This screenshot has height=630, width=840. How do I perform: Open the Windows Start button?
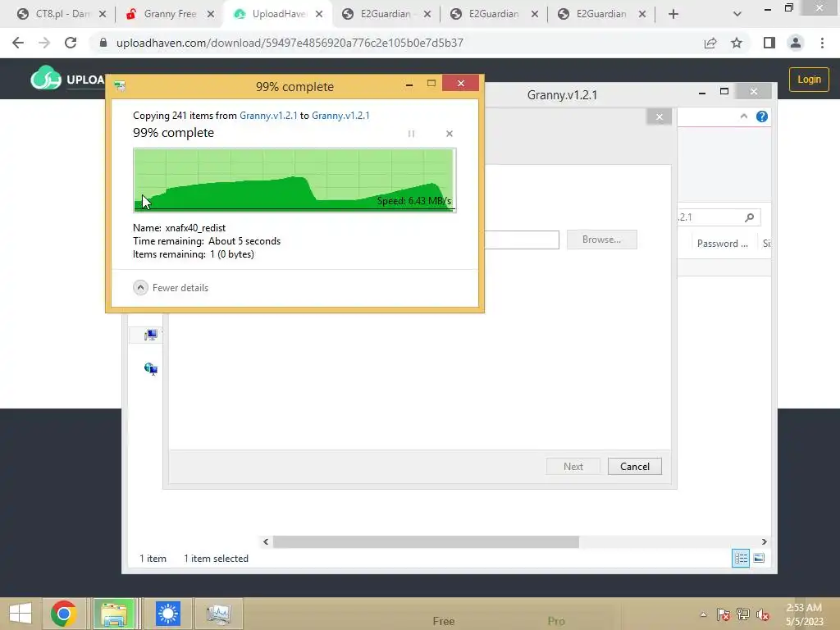pos(21,614)
